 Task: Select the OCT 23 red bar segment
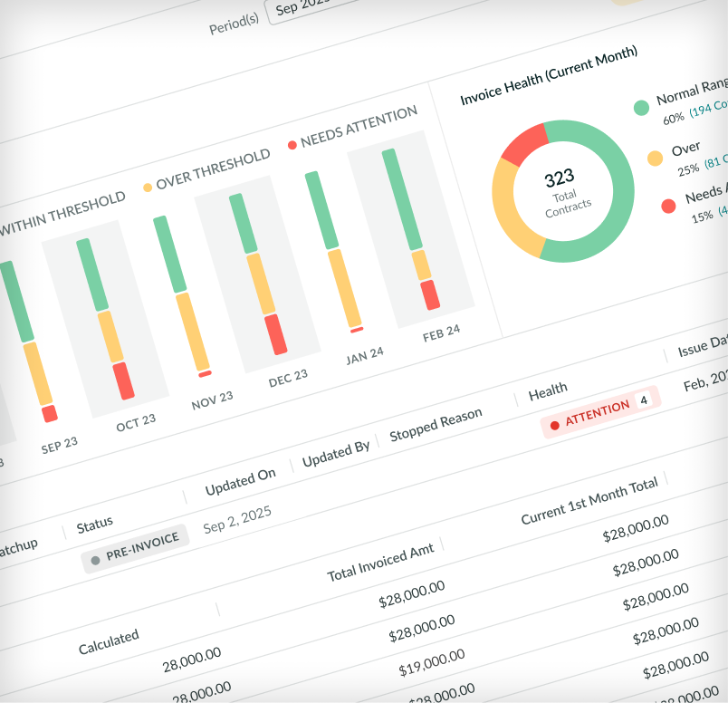click(x=123, y=381)
